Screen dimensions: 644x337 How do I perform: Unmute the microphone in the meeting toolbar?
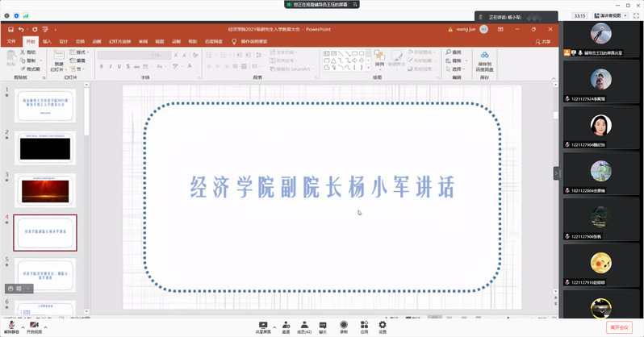pos(11,327)
